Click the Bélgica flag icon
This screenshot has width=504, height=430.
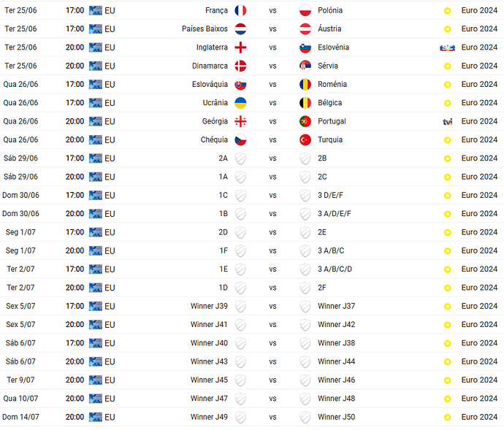click(x=305, y=103)
